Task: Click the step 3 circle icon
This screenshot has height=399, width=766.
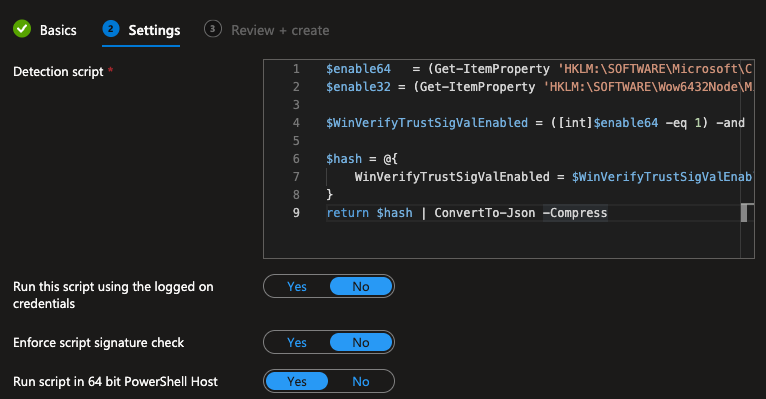Action: (x=213, y=29)
